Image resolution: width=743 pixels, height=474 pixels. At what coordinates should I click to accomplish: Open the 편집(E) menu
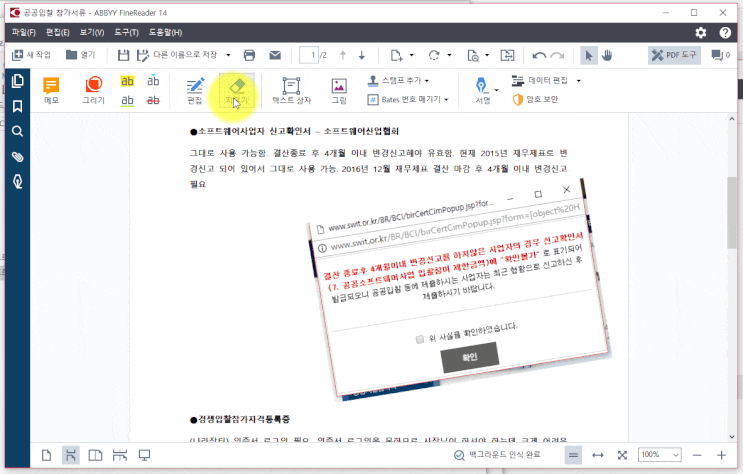point(58,32)
